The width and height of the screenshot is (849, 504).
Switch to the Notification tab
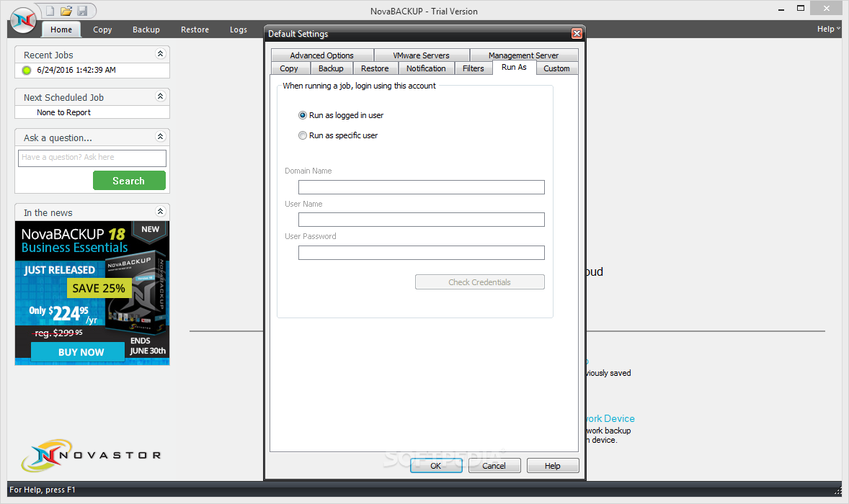pyautogui.click(x=426, y=68)
